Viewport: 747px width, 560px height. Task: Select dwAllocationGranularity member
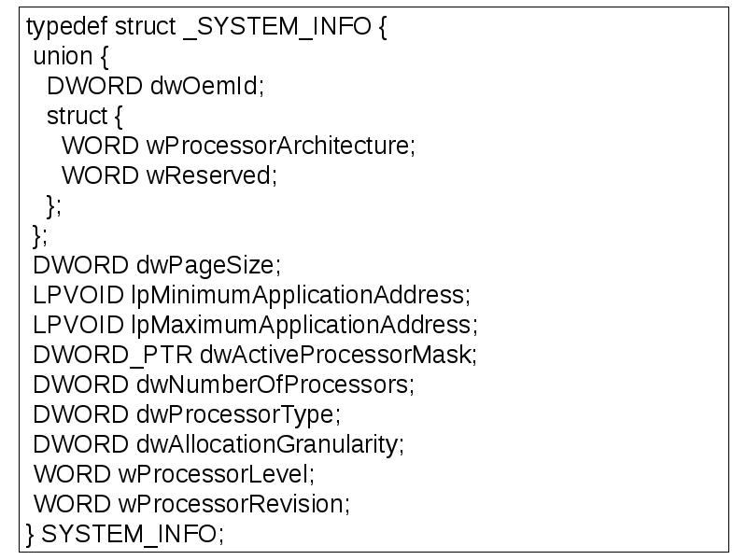coord(270,444)
